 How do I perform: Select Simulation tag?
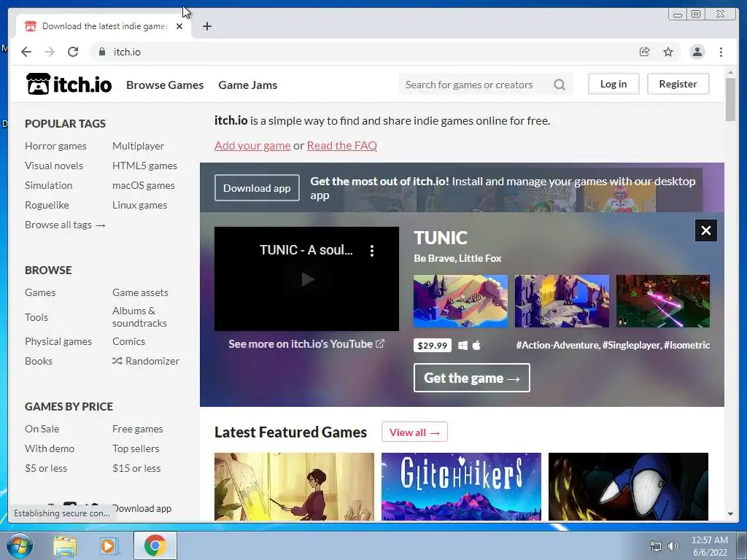[x=49, y=185]
